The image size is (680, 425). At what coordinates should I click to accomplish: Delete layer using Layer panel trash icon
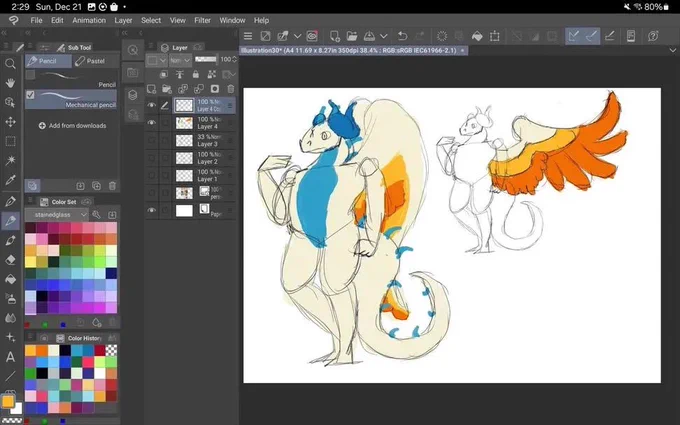231,89
